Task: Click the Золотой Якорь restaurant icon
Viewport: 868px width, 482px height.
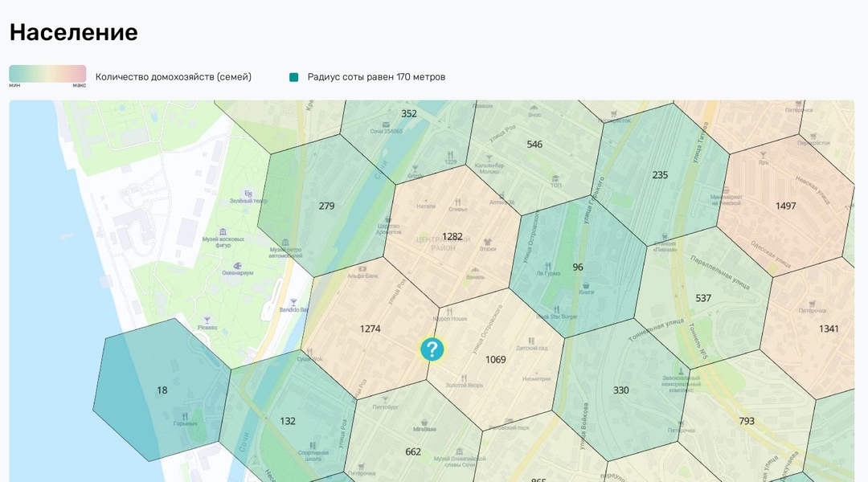Action: [464, 378]
